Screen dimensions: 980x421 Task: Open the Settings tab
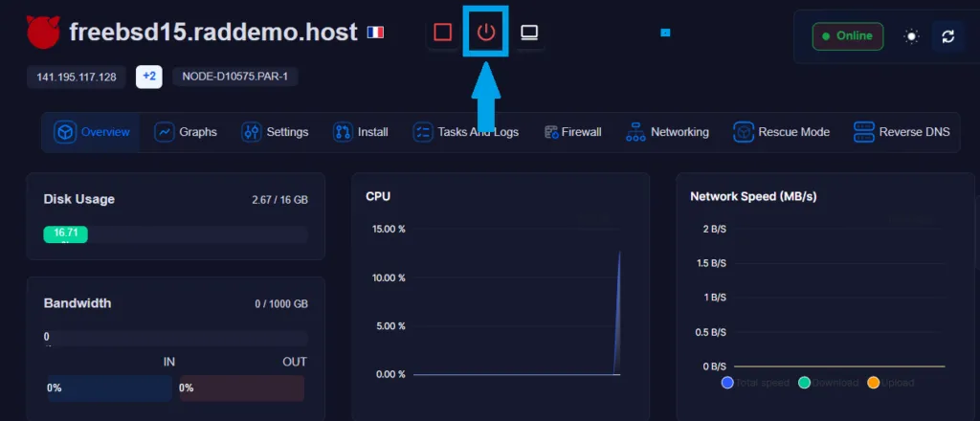tap(275, 132)
